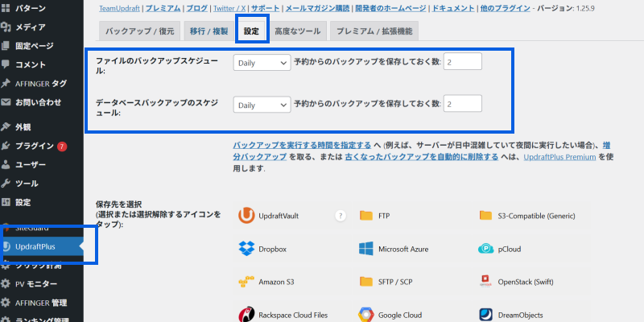
Task: Switch to 設定 tab
Action: click(x=251, y=31)
